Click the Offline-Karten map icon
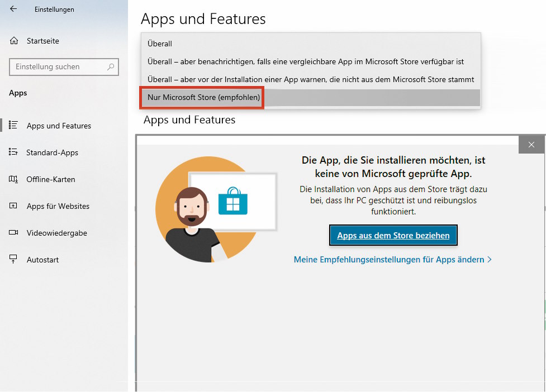This screenshot has height=392, width=546. click(x=13, y=179)
